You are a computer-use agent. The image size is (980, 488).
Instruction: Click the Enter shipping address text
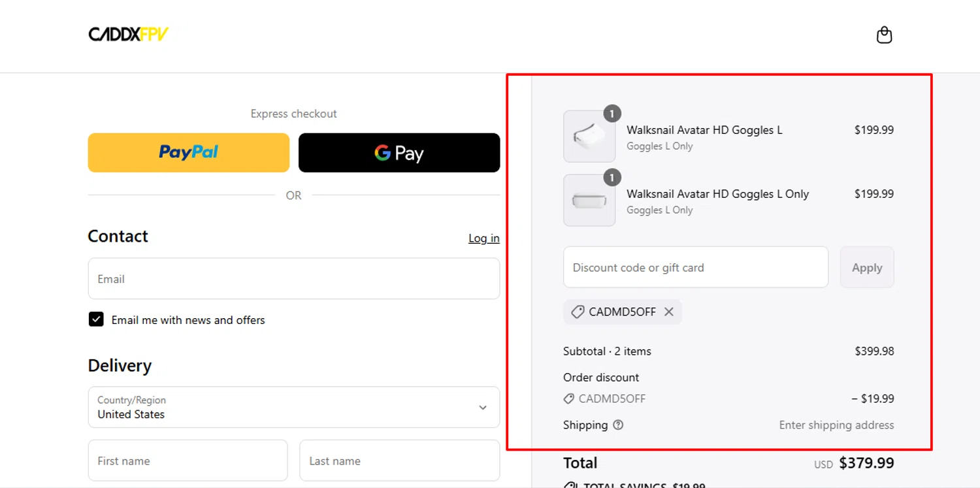tap(836, 425)
